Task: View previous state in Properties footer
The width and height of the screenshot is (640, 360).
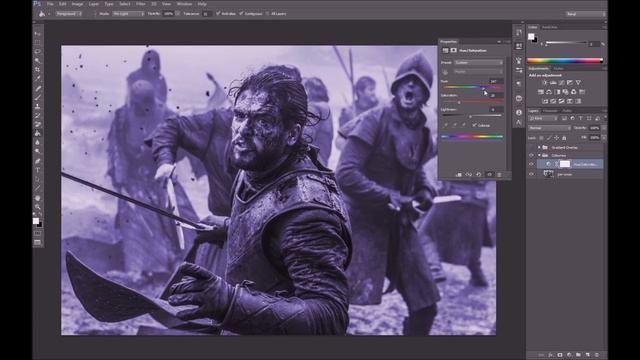Action: 469,175
